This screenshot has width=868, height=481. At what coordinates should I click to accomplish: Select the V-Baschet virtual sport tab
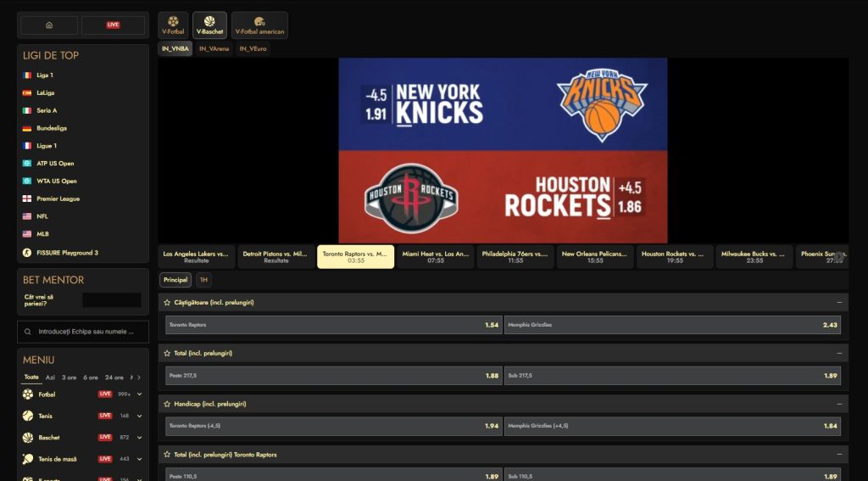(210, 25)
